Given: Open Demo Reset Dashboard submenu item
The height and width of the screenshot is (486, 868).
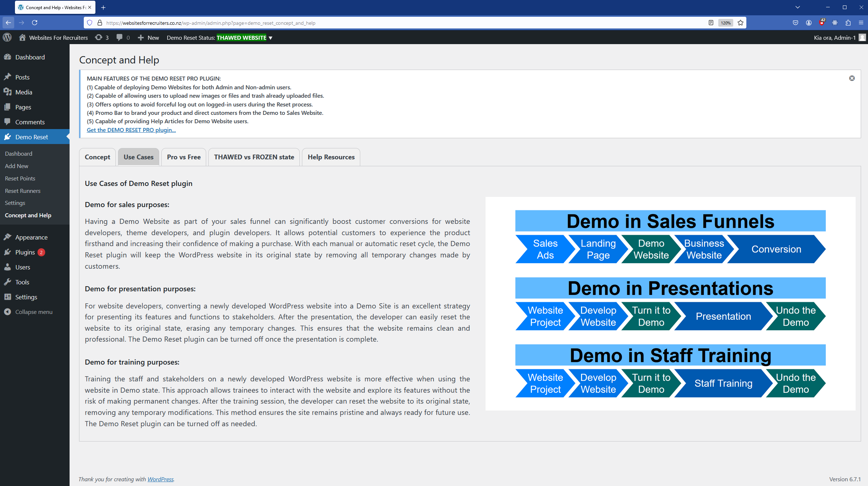Looking at the screenshot, I should 19,153.
